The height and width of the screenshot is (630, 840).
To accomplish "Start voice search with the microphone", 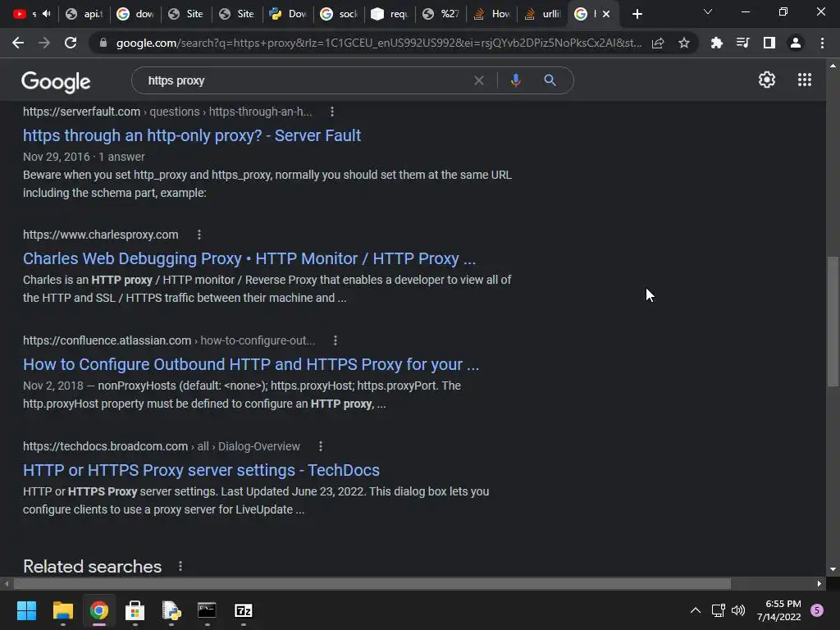I will click(515, 80).
